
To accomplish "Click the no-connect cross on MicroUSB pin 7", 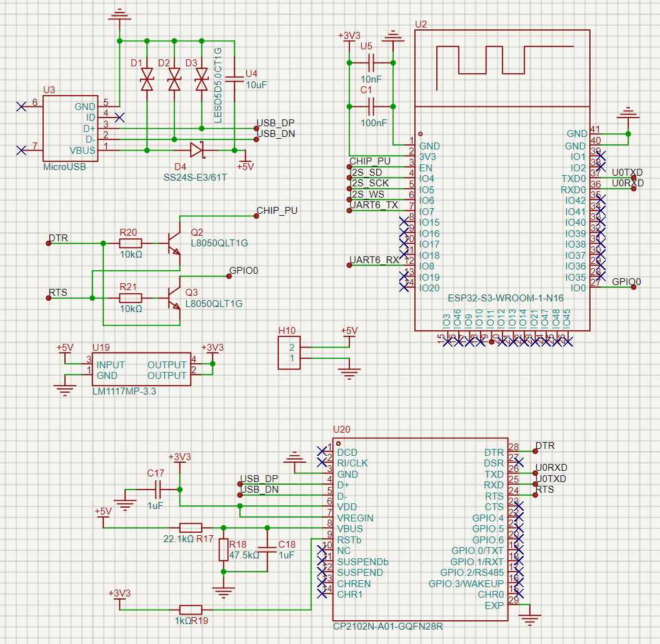I will [x=21, y=150].
